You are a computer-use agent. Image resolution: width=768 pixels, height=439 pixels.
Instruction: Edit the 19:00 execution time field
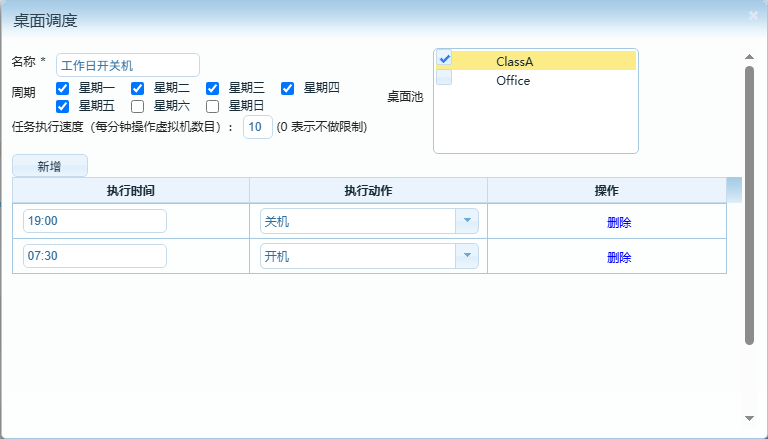coord(95,221)
